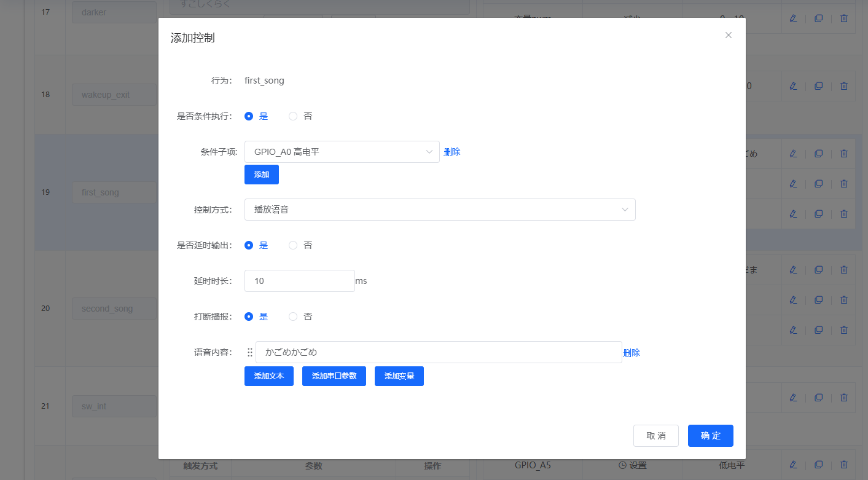Click the wakeup_exit name field
This screenshot has width=868, height=480.
coord(114,95)
